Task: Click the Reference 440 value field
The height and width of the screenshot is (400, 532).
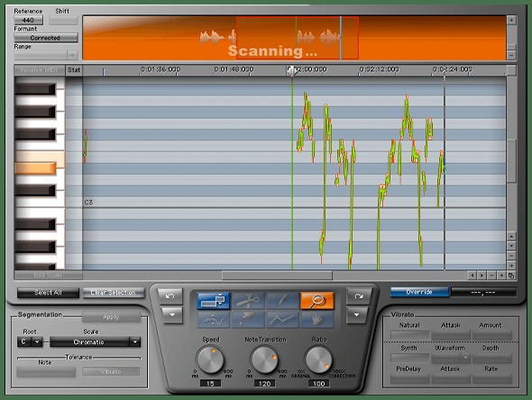Action: 29,20
